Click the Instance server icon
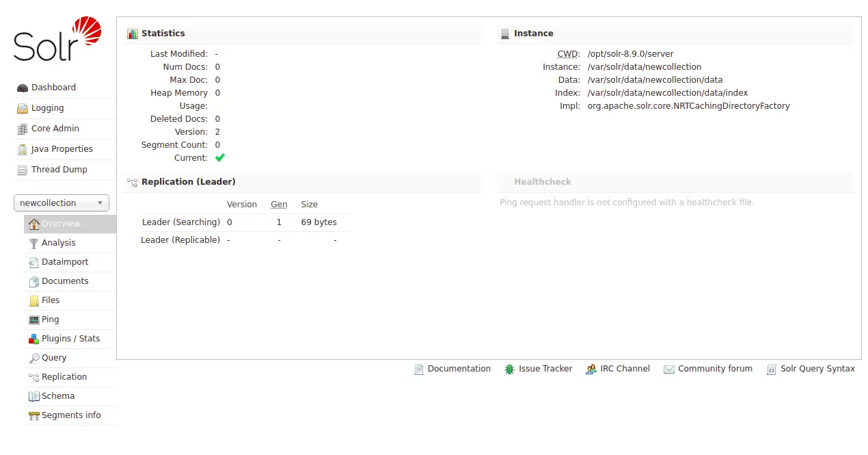The height and width of the screenshot is (455, 868). click(x=505, y=34)
